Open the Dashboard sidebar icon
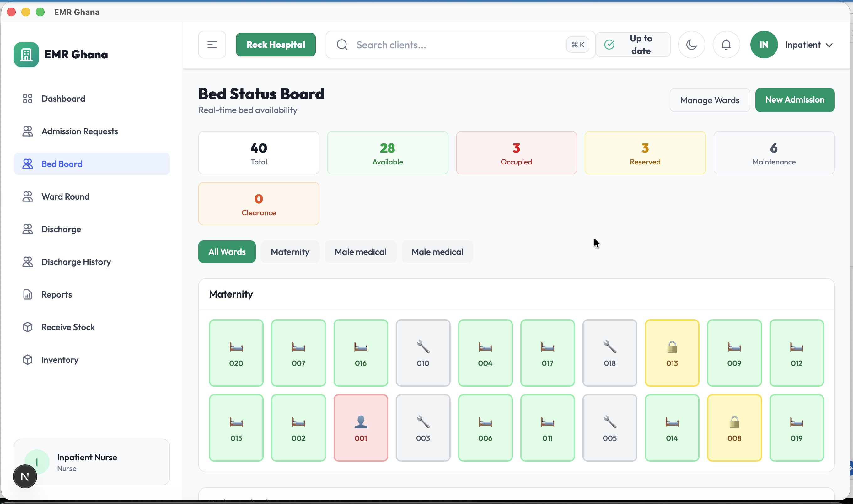The height and width of the screenshot is (504, 853). pos(28,99)
